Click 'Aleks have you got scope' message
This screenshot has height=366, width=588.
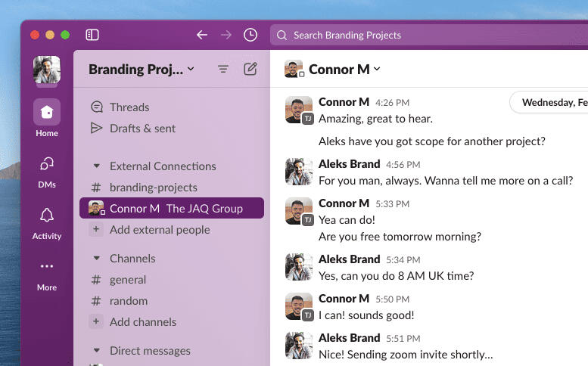[x=431, y=141]
